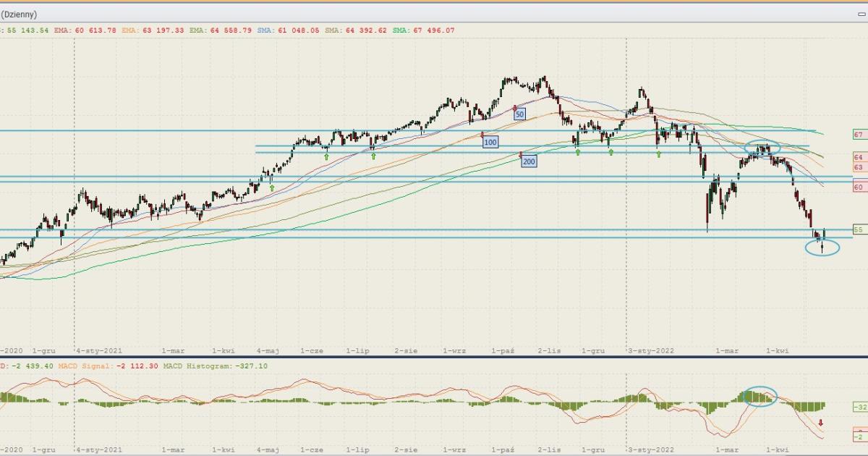Select the ellipse around the latest candle low
868x456 pixels.
[x=822, y=248]
